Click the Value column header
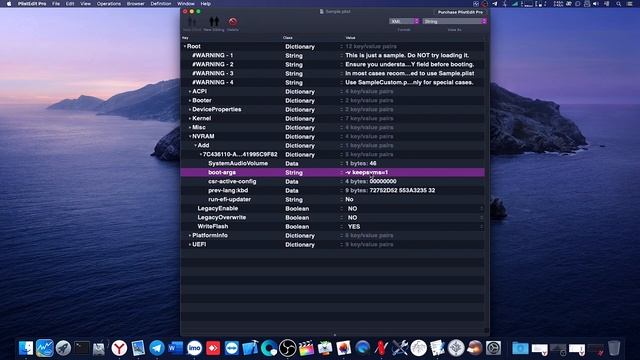The width and height of the screenshot is (640, 360). pyautogui.click(x=415, y=38)
